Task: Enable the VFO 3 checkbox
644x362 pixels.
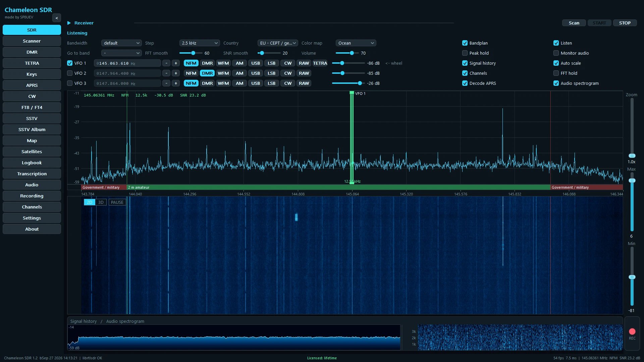Action: coord(70,83)
